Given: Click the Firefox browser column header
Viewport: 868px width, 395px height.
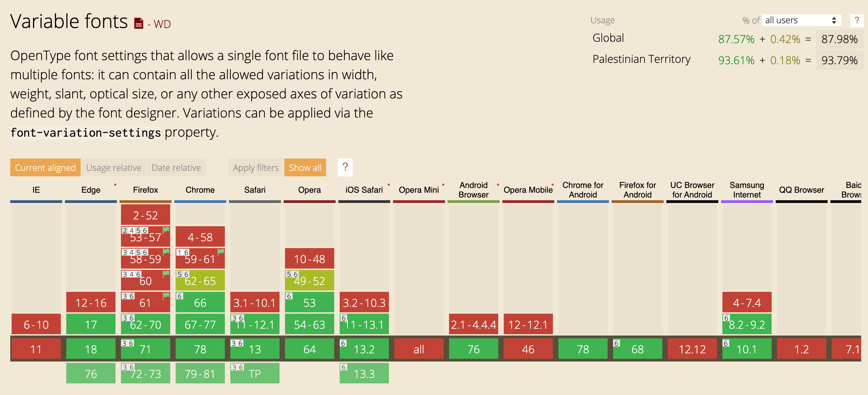Looking at the screenshot, I should click(146, 190).
